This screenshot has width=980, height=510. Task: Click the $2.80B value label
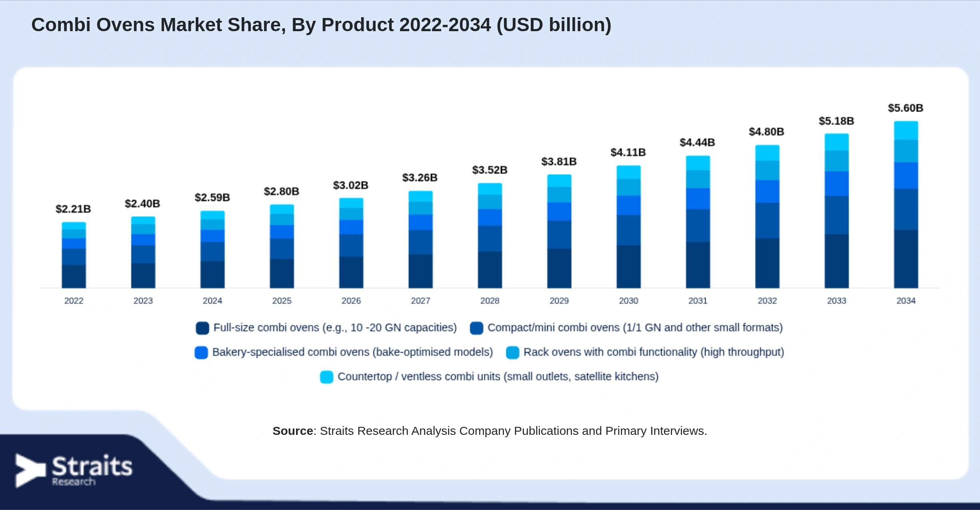point(282,191)
